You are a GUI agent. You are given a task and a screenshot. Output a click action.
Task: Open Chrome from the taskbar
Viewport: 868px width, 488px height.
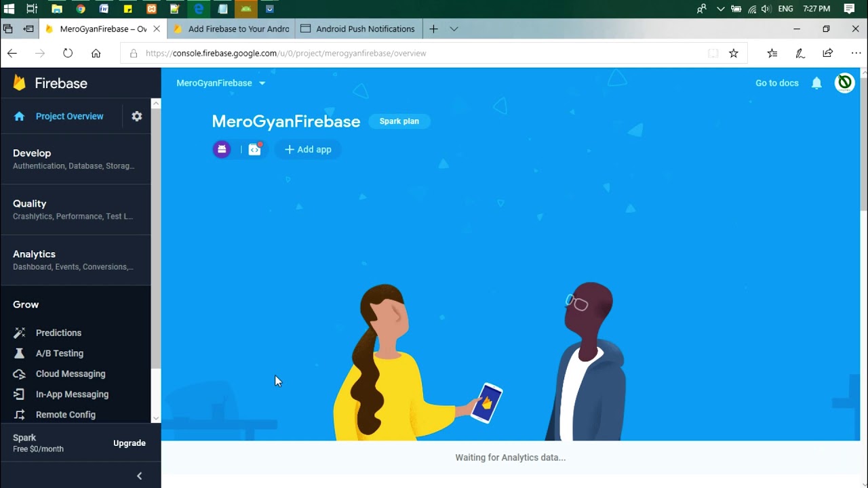point(81,9)
